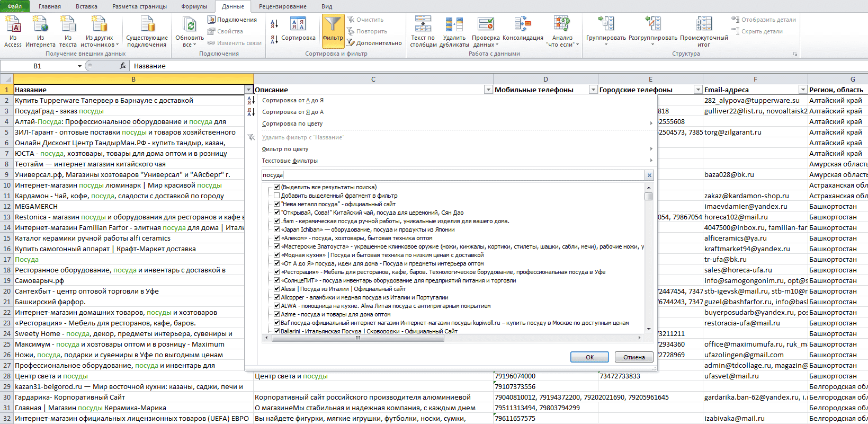Open 'Консолидация' tool
Image resolution: width=868 pixels, height=424 pixels.
523,29
